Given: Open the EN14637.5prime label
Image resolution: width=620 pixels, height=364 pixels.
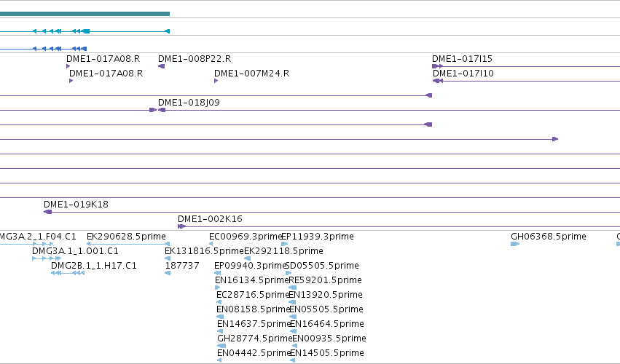Looking at the screenshot, I should [x=254, y=325].
